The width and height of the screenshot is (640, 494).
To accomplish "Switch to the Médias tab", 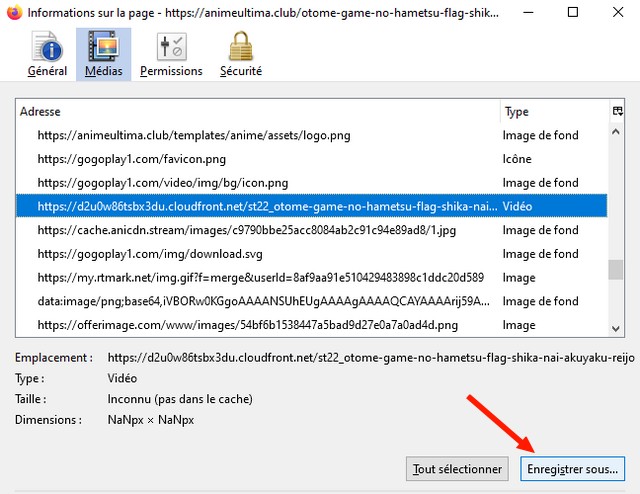I will [104, 54].
